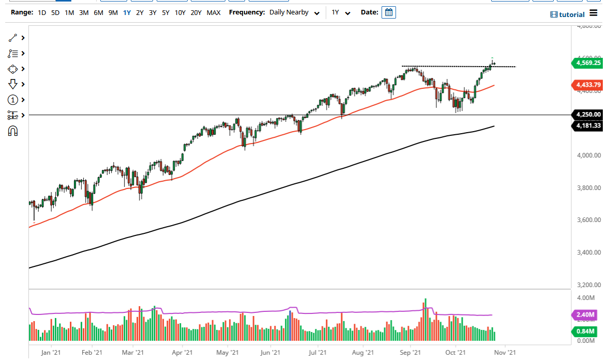Open the date picker calendar icon
The width and height of the screenshot is (608, 364).
point(388,12)
